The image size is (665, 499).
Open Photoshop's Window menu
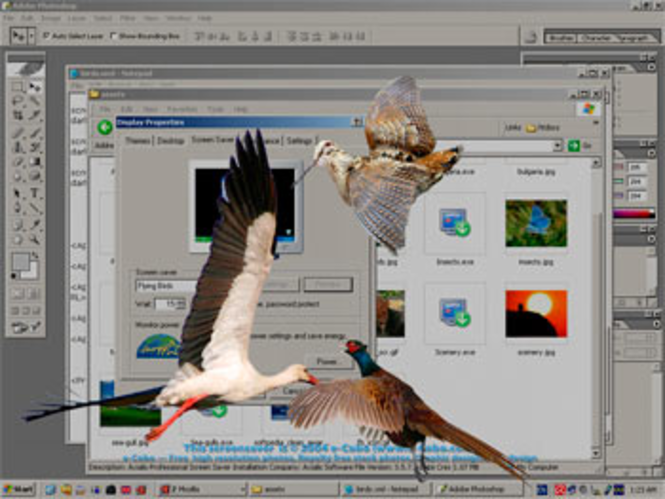click(x=178, y=18)
